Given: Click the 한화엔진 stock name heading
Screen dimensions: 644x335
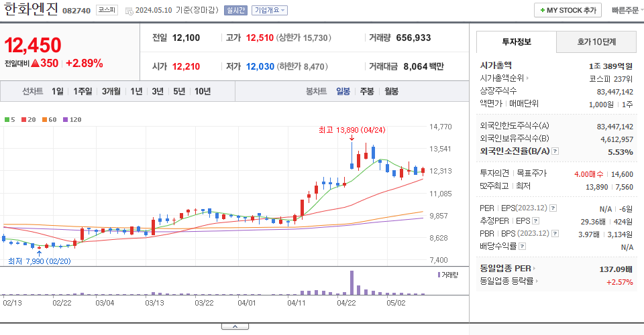Looking at the screenshot, I should point(31,9).
